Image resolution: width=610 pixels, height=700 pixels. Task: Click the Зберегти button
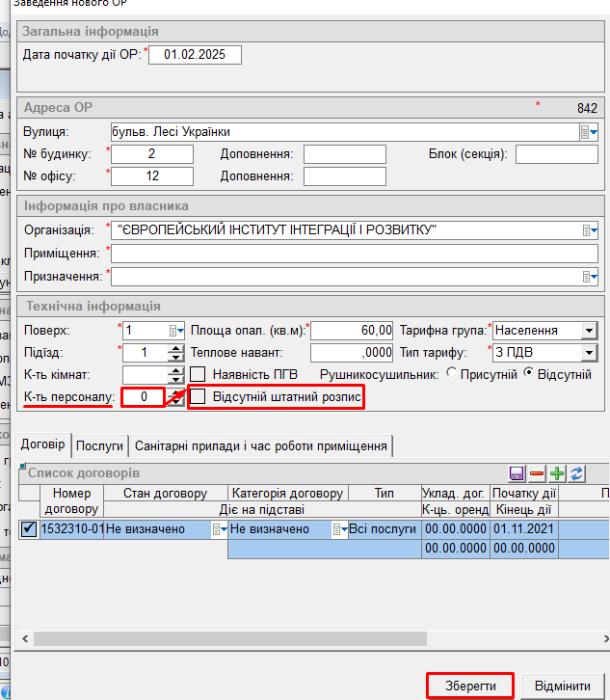click(x=470, y=686)
